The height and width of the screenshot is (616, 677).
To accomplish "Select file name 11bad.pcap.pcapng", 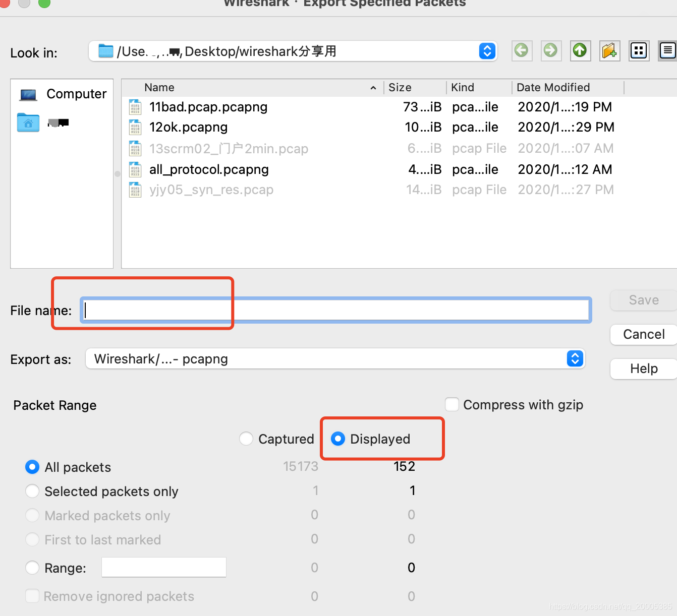I will (208, 107).
